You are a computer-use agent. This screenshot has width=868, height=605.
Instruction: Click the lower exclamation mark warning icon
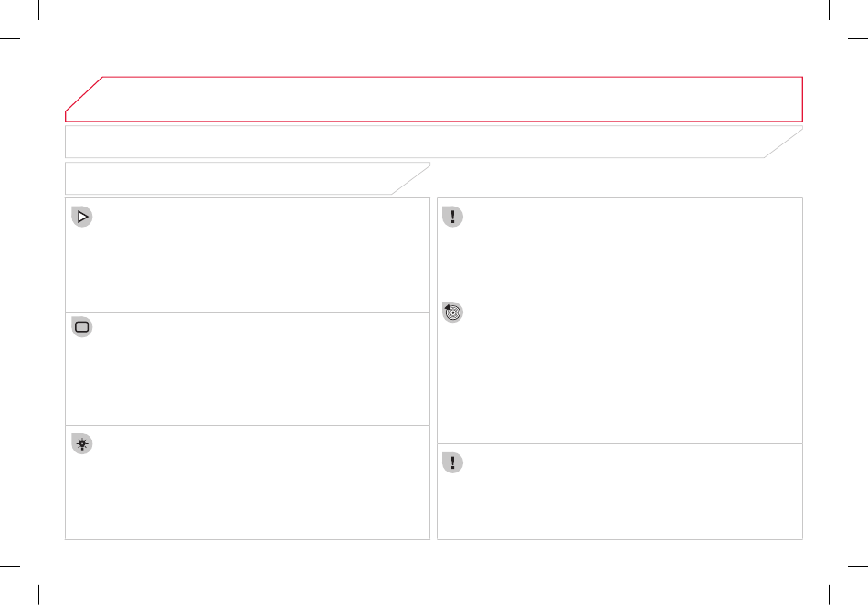click(452, 462)
